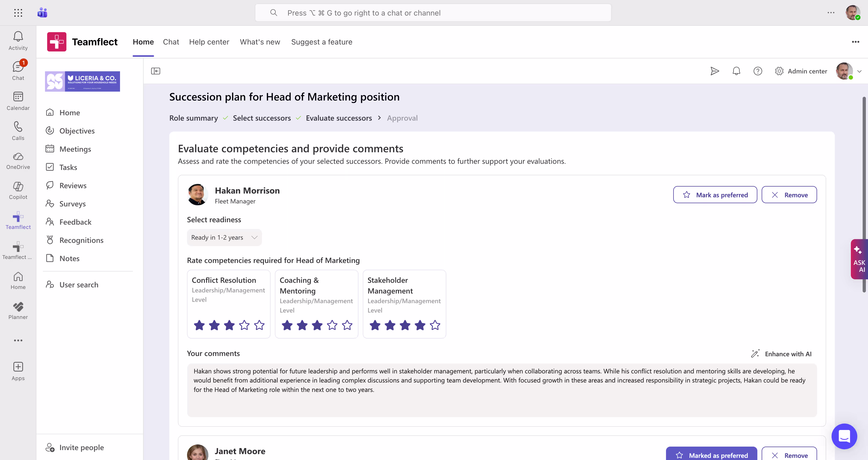Rate Coaching & Mentoring five stars
868x460 pixels.
click(x=347, y=325)
